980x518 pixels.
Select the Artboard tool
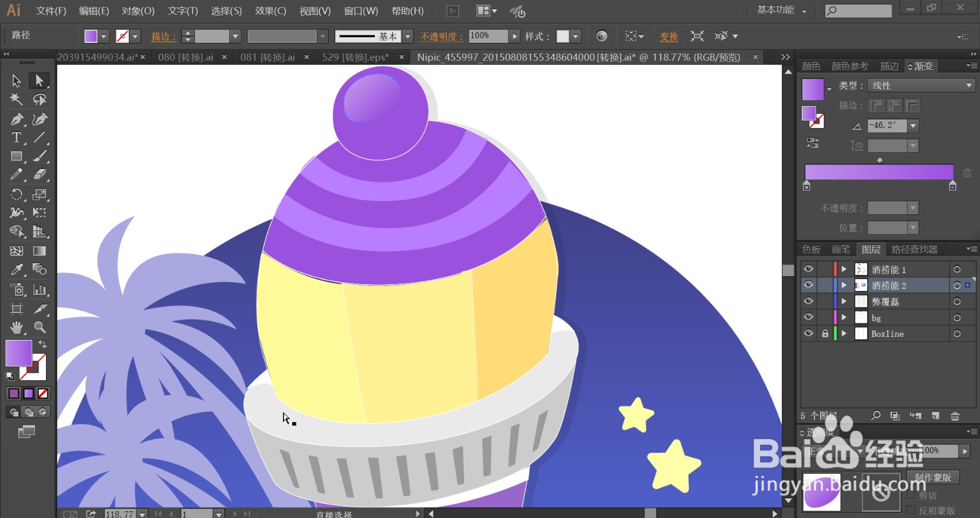click(x=17, y=309)
